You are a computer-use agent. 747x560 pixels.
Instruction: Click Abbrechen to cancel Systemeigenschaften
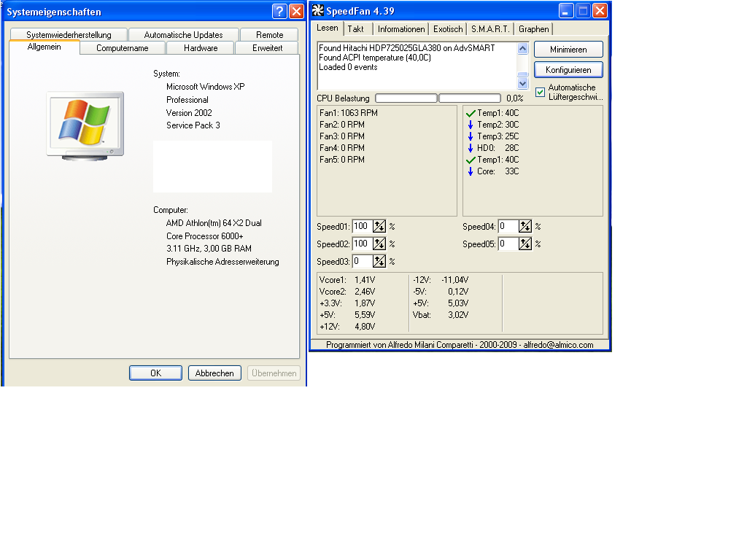[214, 373]
